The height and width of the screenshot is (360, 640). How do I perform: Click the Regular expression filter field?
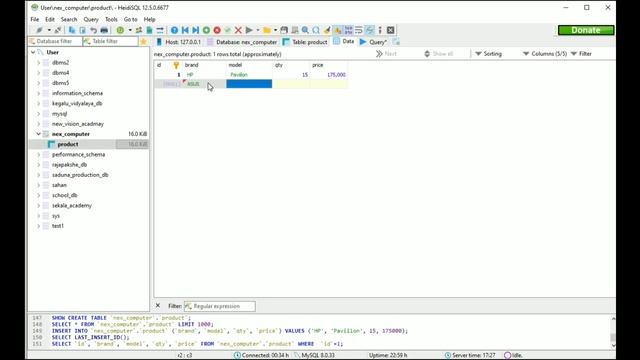(x=220, y=306)
